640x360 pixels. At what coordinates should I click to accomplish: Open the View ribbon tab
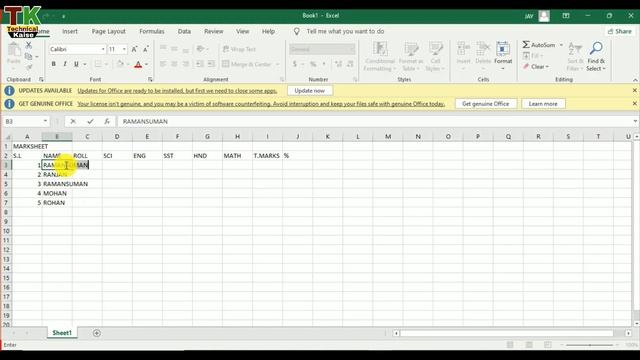click(242, 31)
